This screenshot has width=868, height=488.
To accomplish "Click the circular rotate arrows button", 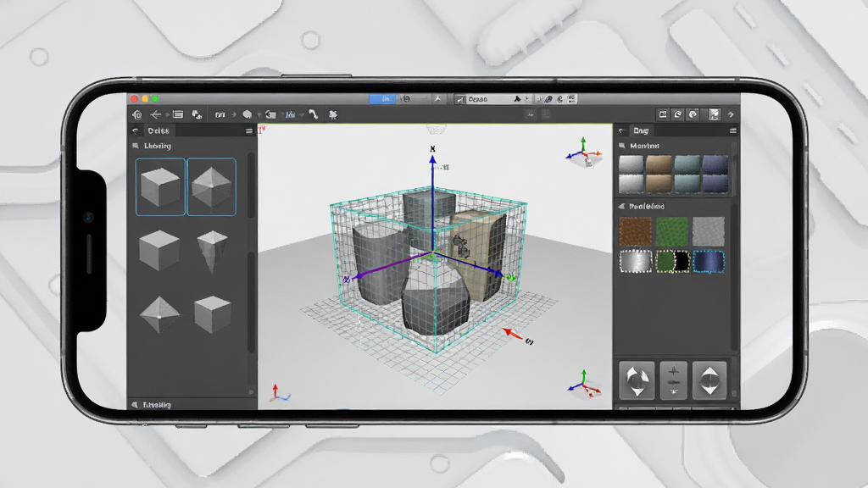I will [637, 380].
